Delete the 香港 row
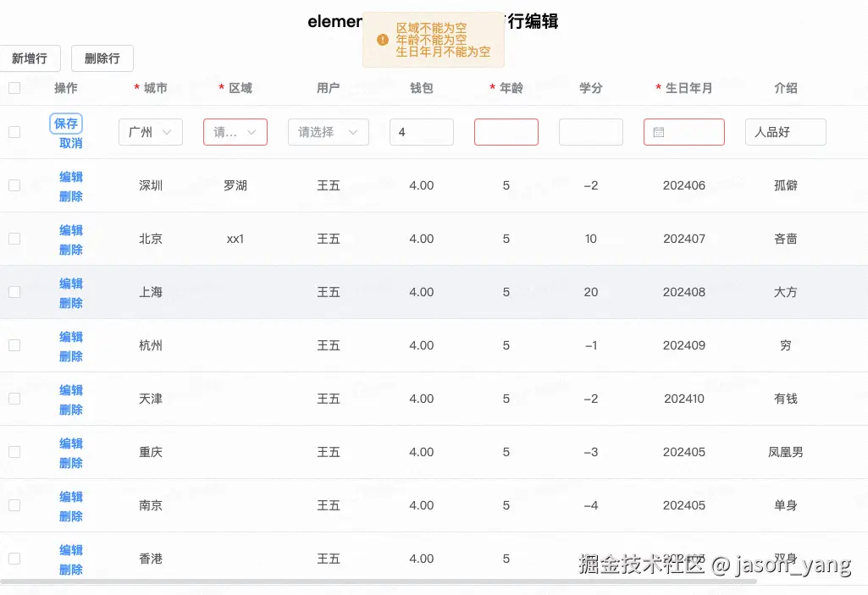This screenshot has height=595, width=868. 71,570
